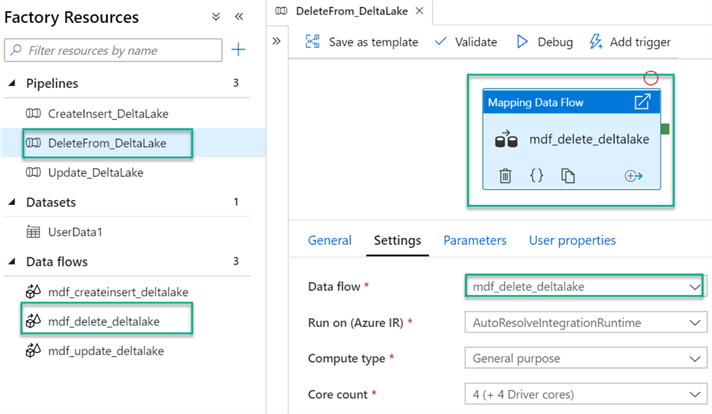Image resolution: width=712 pixels, height=414 pixels.
Task: Click the add output arrow icon
Action: [632, 176]
